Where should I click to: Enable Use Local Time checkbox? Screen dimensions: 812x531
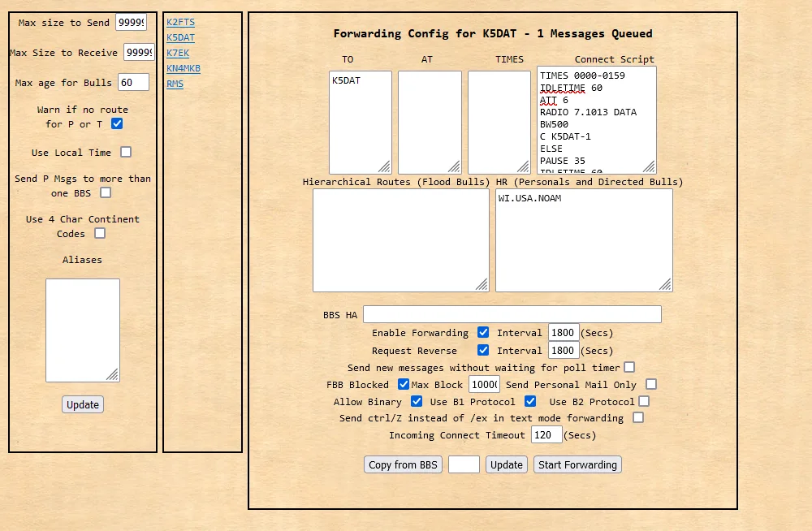coord(126,152)
